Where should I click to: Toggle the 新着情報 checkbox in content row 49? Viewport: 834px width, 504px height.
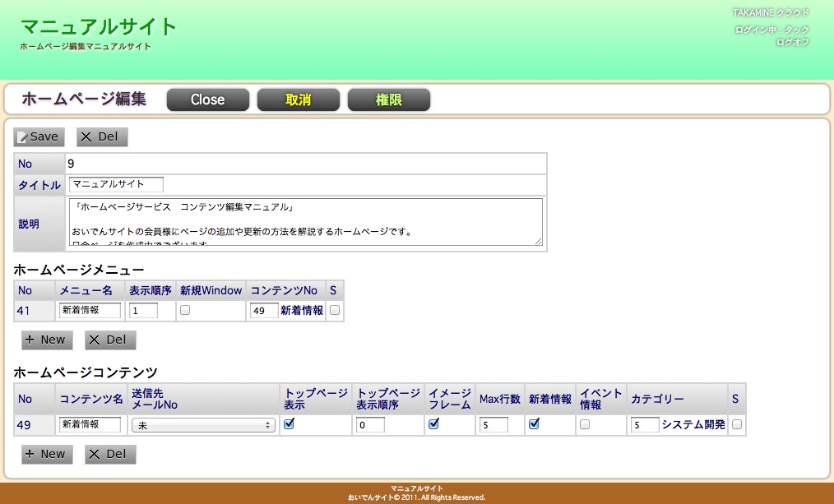[534, 423]
